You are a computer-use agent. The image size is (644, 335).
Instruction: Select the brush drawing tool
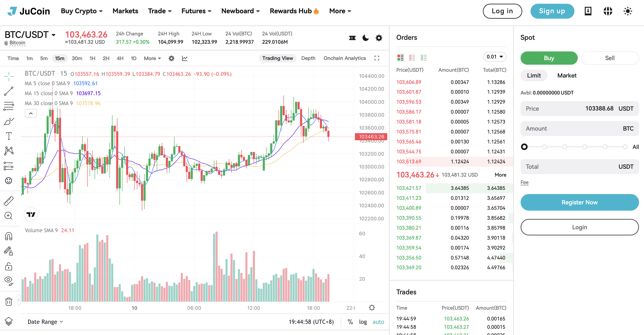point(9,121)
